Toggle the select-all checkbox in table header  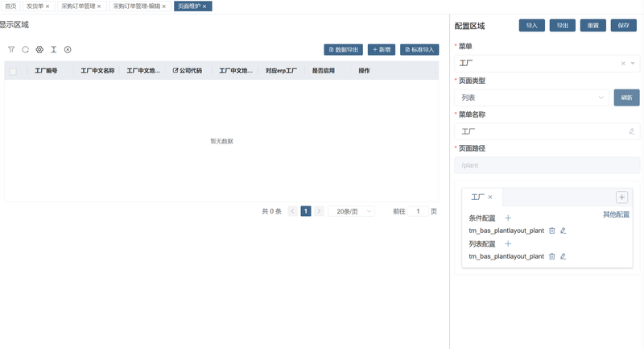coord(13,71)
